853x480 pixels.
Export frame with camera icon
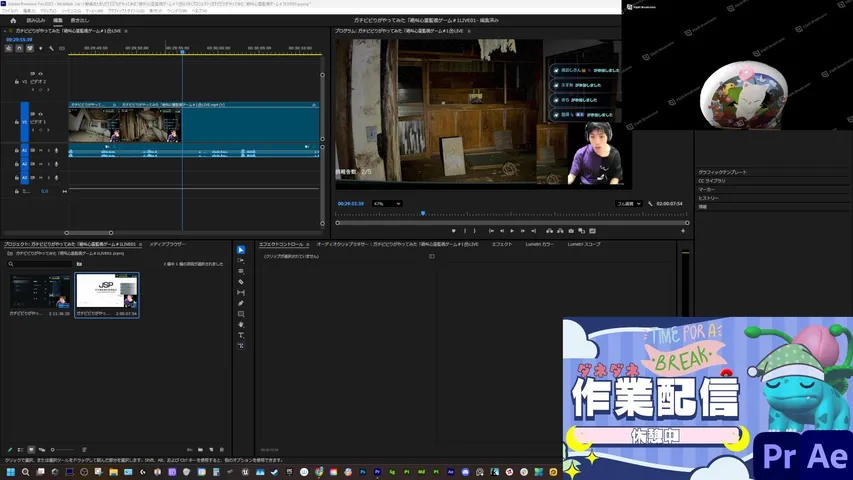click(571, 231)
